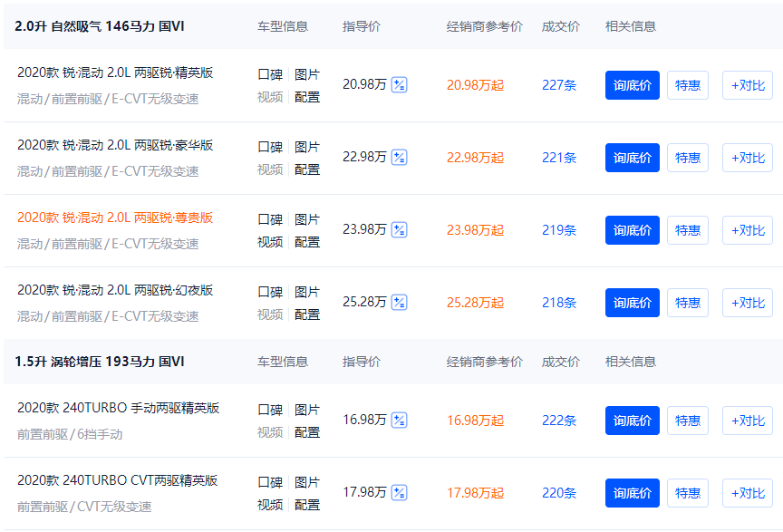Open 2020款 锐·混动 2.0L 两驱锐·尊贵版
The height and width of the screenshot is (532, 783).
click(115, 218)
